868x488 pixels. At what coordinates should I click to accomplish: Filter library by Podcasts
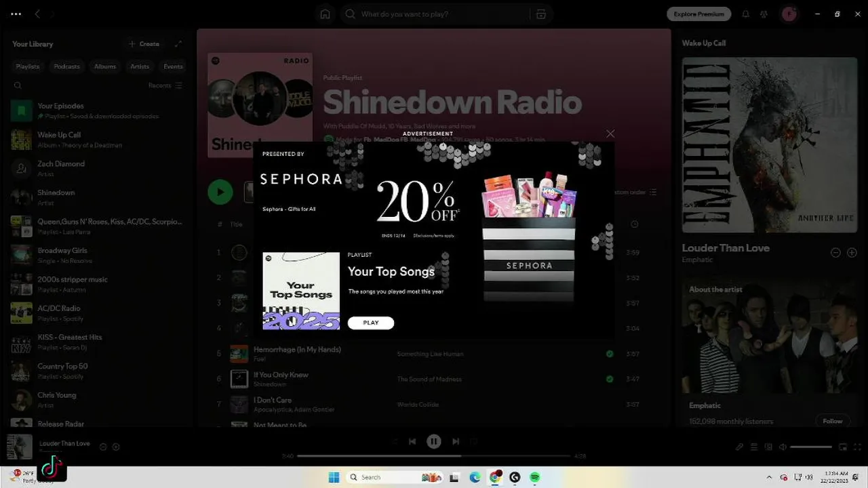pyautogui.click(x=66, y=66)
